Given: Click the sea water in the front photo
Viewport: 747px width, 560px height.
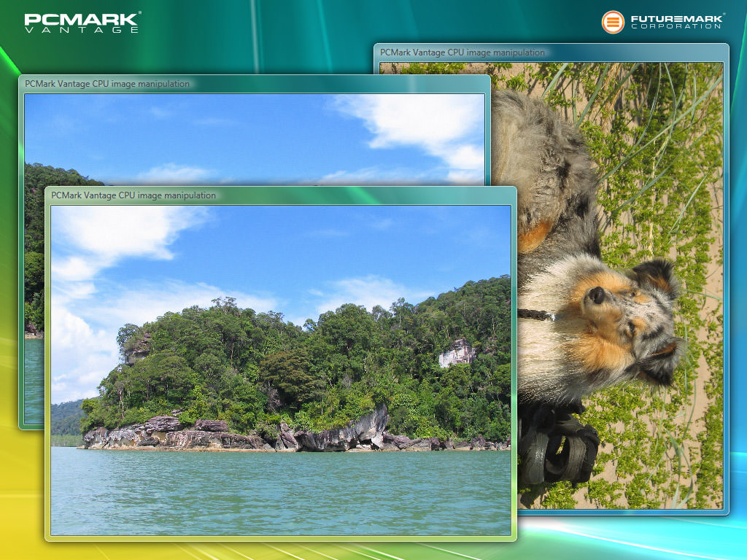Looking at the screenshot, I should 280,492.
